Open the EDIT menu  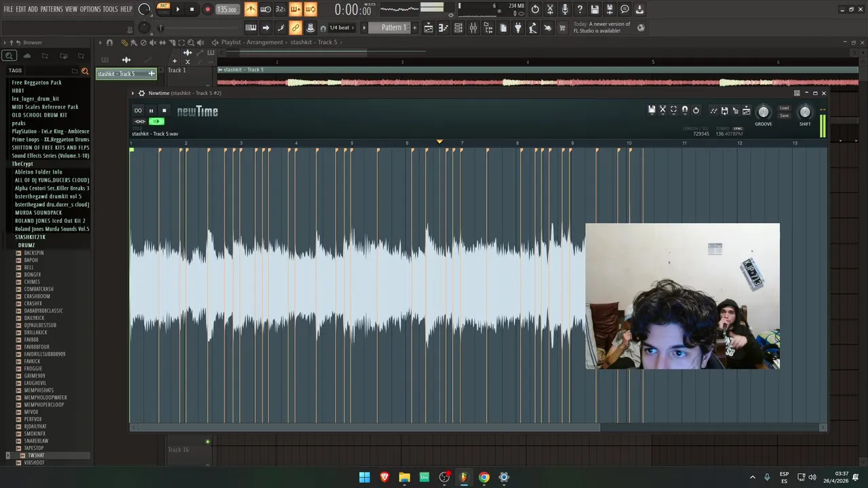[21, 9]
